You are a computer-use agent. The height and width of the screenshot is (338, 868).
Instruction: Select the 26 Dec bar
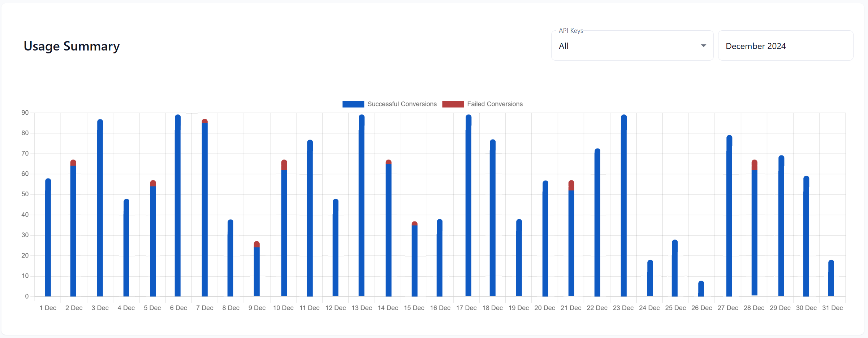tap(701, 289)
